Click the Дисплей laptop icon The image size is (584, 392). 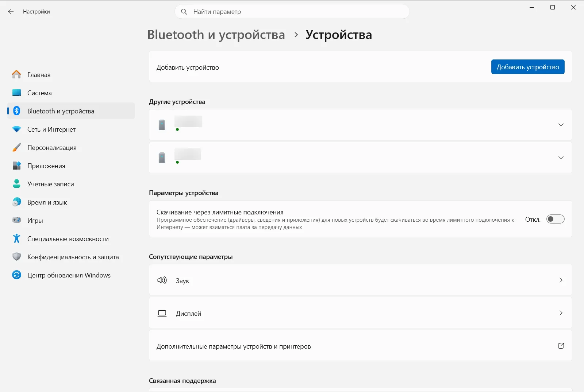point(162,313)
